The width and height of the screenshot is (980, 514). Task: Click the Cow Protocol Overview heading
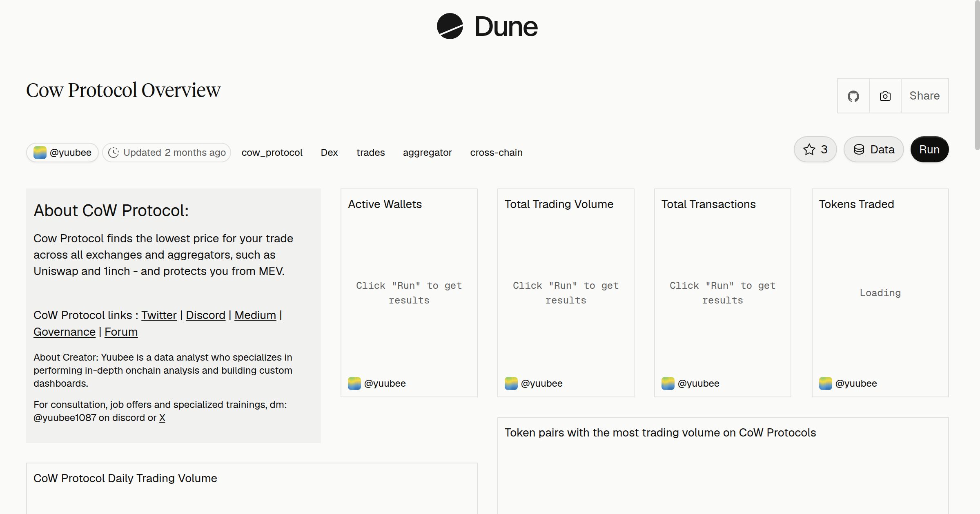pos(123,90)
